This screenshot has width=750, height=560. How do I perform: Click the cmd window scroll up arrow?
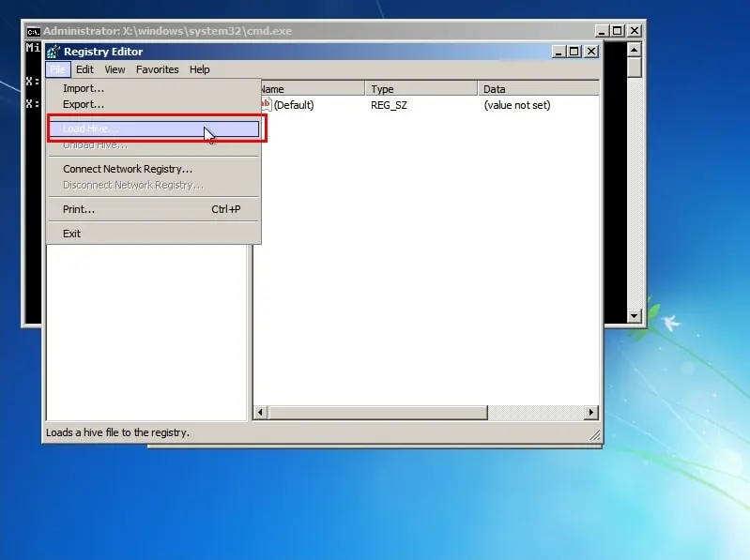(x=635, y=50)
